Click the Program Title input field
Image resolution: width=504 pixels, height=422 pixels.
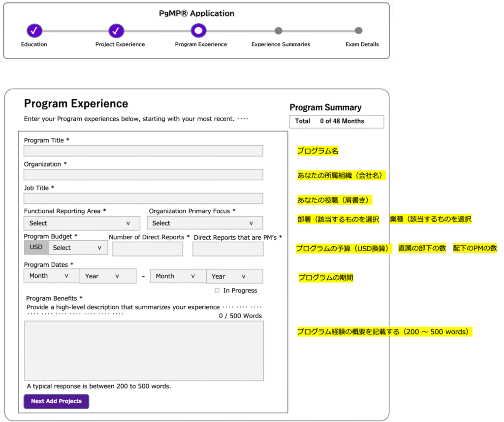[143, 151]
